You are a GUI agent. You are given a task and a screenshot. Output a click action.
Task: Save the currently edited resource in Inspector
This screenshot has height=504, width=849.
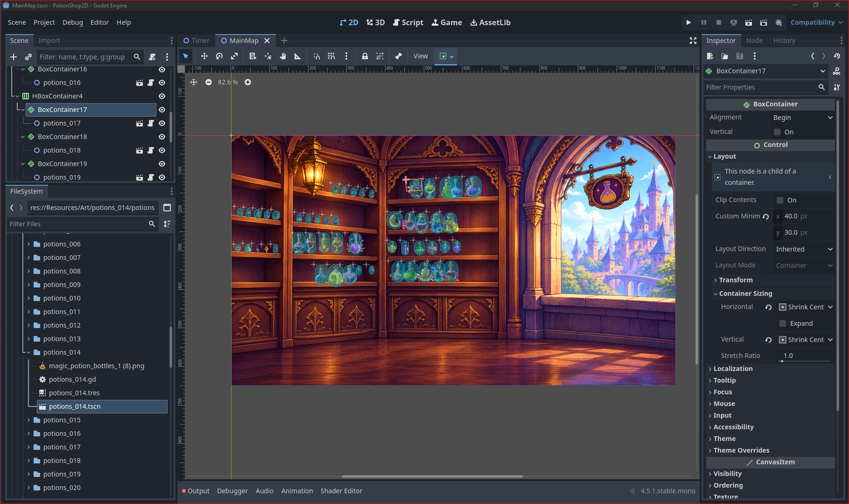[x=740, y=56]
